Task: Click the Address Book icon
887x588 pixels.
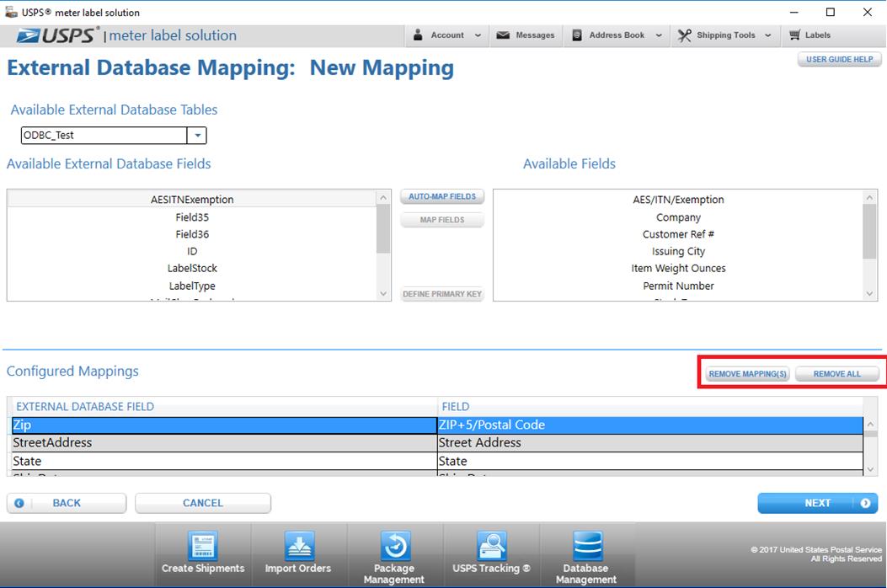Action: tap(577, 35)
